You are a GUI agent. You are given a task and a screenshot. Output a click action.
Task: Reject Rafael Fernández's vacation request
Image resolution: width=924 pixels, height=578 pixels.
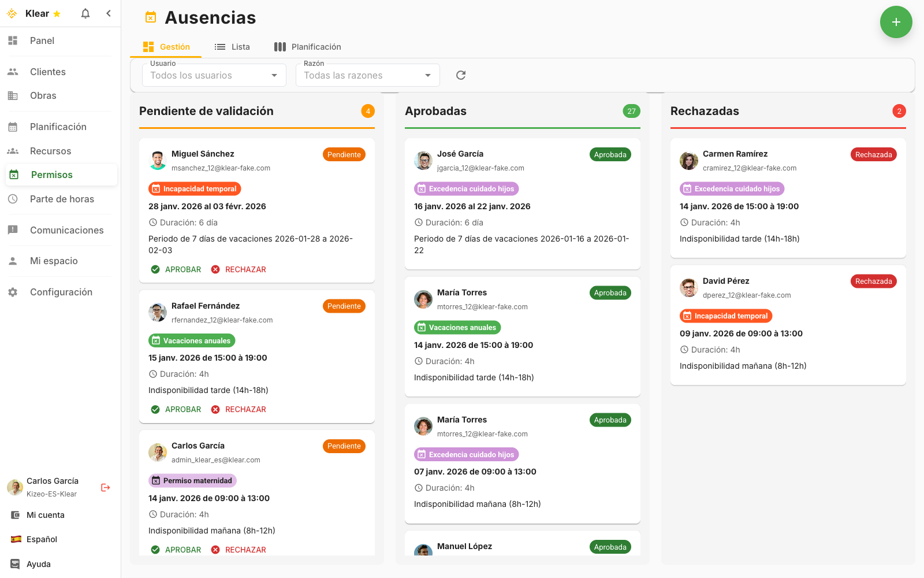(239, 409)
